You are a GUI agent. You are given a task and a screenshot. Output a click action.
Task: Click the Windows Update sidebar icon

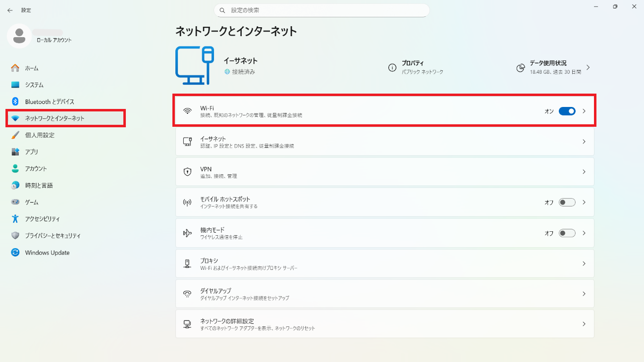[x=15, y=253]
